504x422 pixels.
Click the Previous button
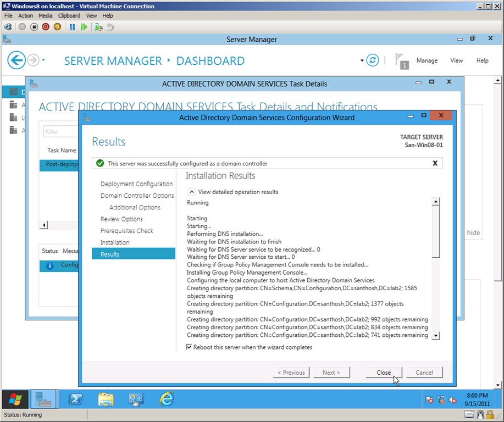[291, 373]
